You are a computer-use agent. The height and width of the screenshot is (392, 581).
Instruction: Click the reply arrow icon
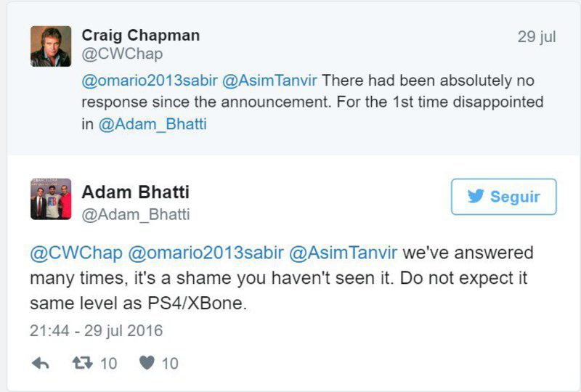[41, 363]
